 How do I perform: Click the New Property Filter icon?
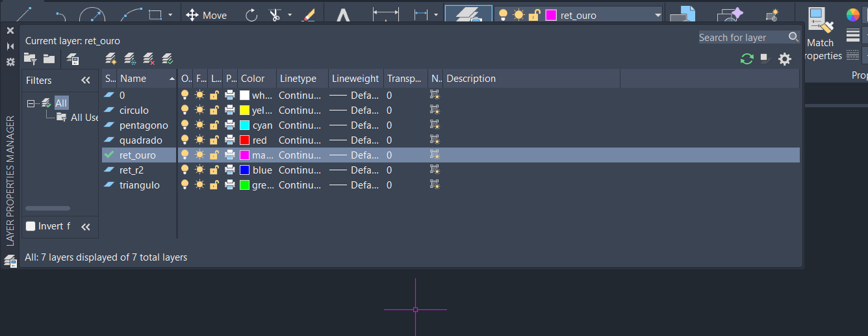point(30,59)
